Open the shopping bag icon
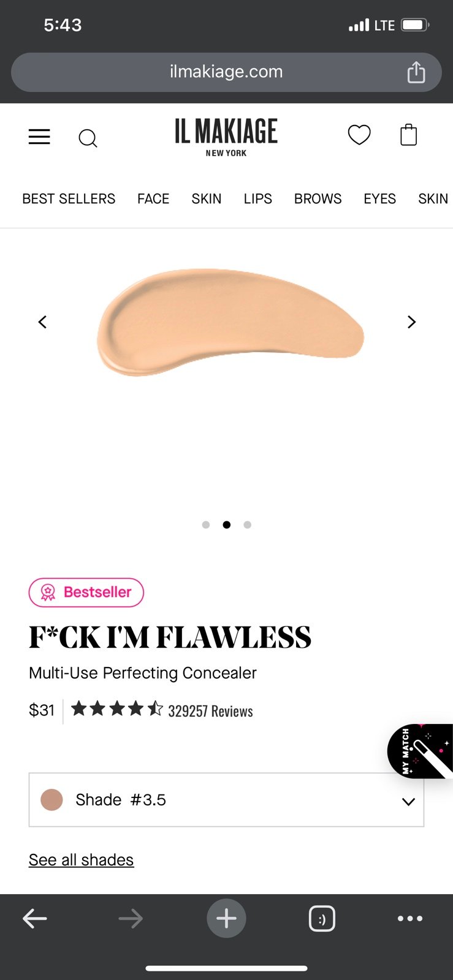 coord(408,135)
